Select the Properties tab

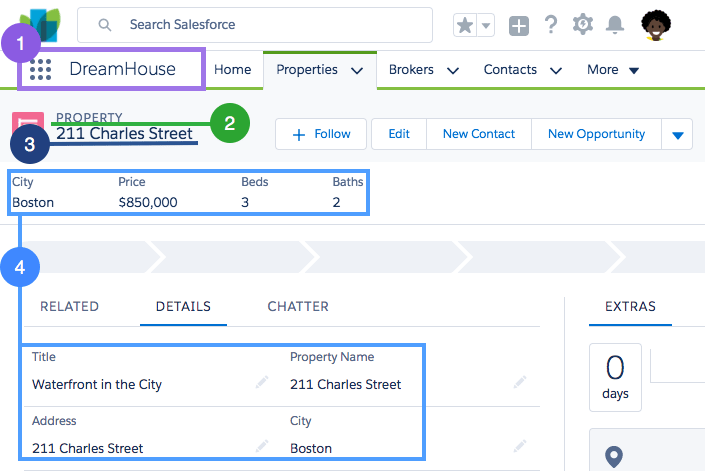307,70
